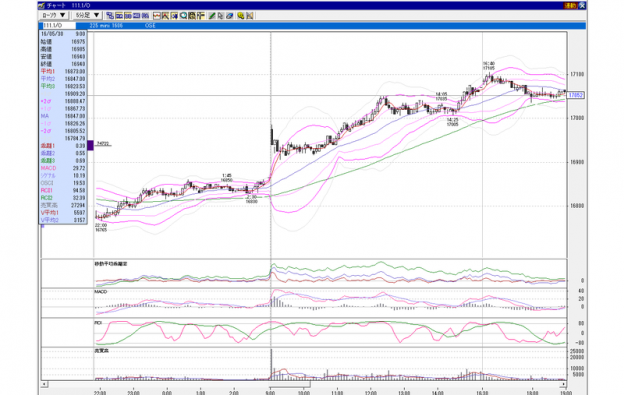Close the chart window

pos(582,6)
